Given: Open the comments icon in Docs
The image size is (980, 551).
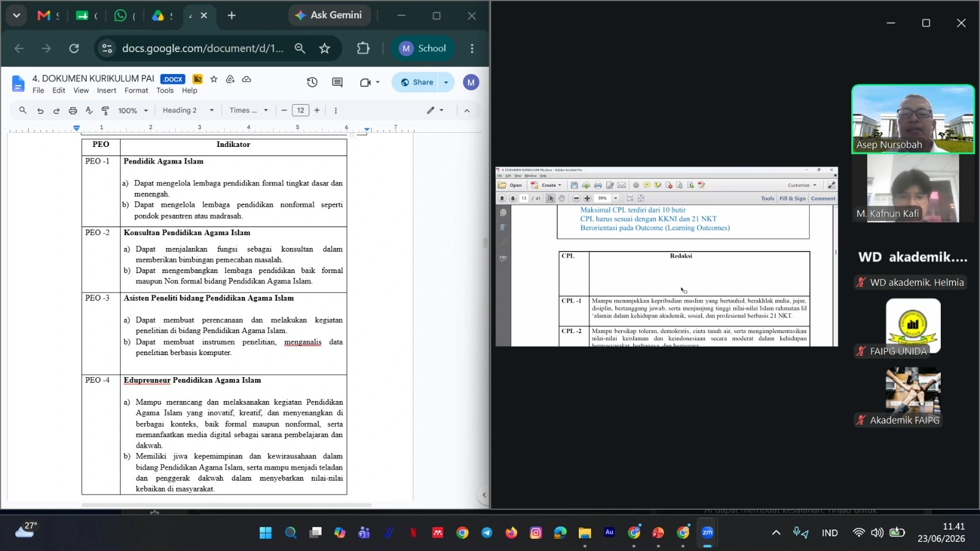Looking at the screenshot, I should [337, 82].
